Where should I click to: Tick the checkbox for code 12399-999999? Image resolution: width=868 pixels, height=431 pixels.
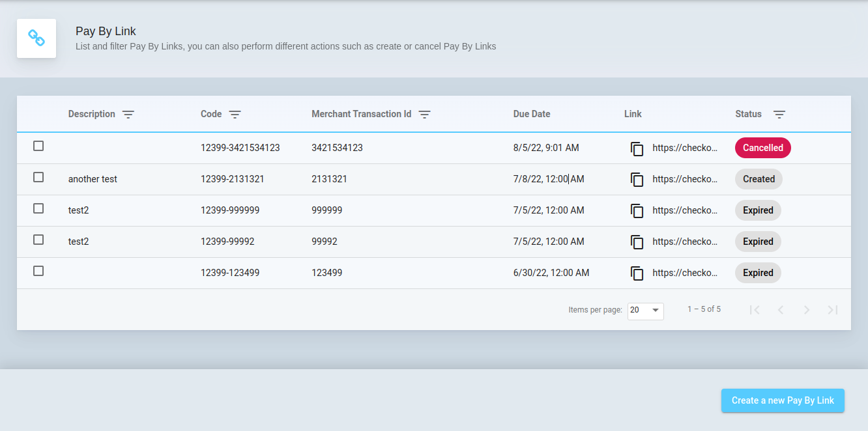38,208
